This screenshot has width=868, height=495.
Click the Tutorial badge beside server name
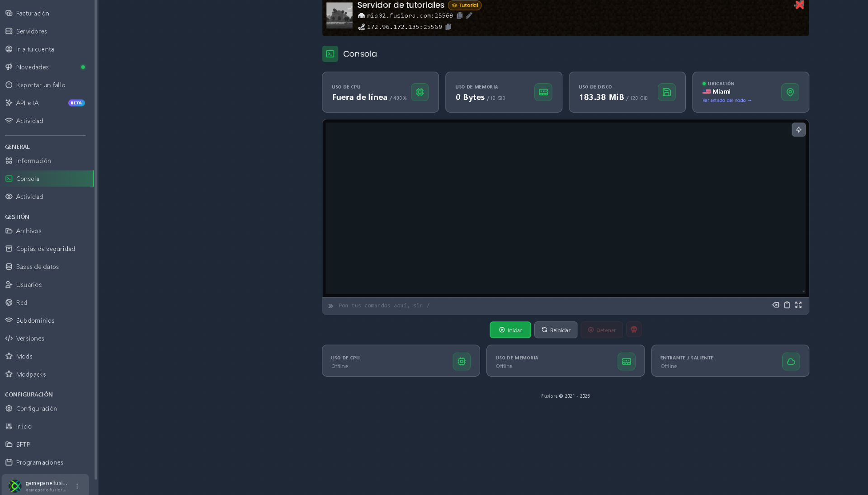pos(465,5)
